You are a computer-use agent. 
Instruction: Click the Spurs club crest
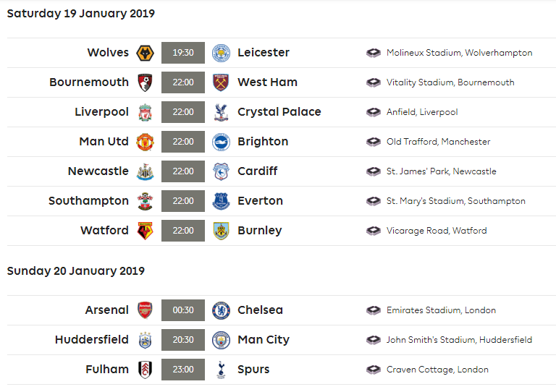(221, 370)
